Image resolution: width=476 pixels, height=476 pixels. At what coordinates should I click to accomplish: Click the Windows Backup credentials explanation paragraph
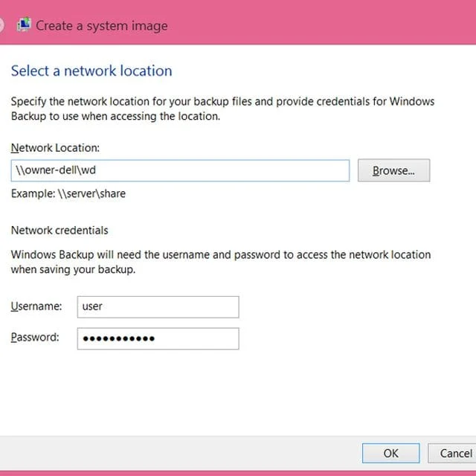[x=221, y=262]
